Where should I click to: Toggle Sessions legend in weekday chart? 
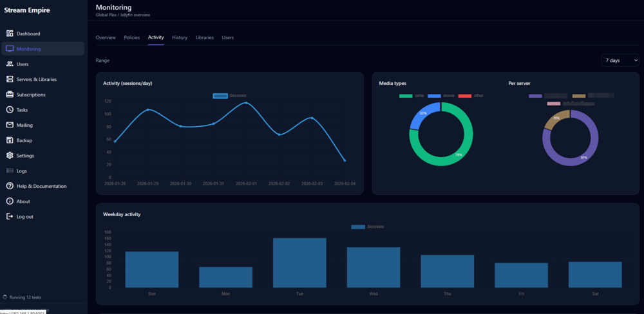pyautogui.click(x=368, y=226)
